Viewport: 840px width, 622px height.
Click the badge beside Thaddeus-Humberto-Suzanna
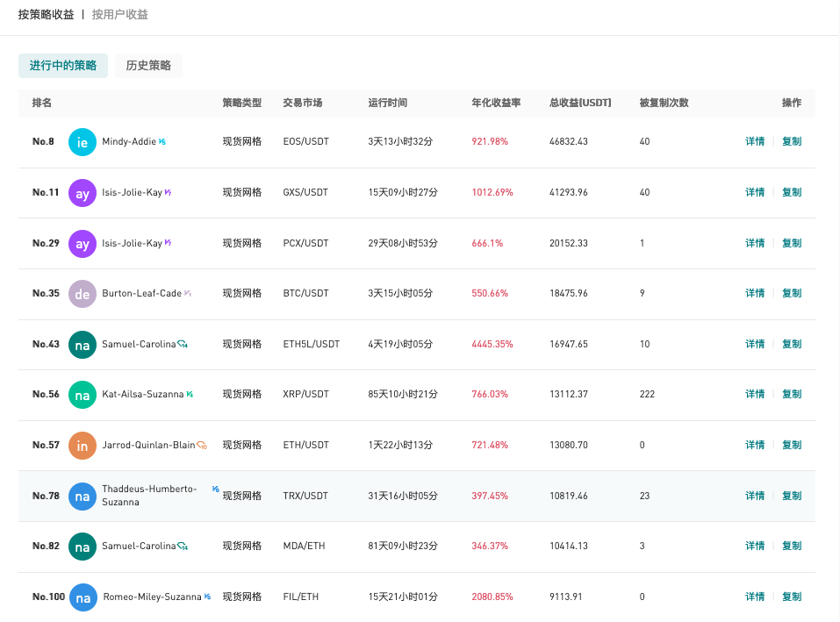pyautogui.click(x=215, y=489)
